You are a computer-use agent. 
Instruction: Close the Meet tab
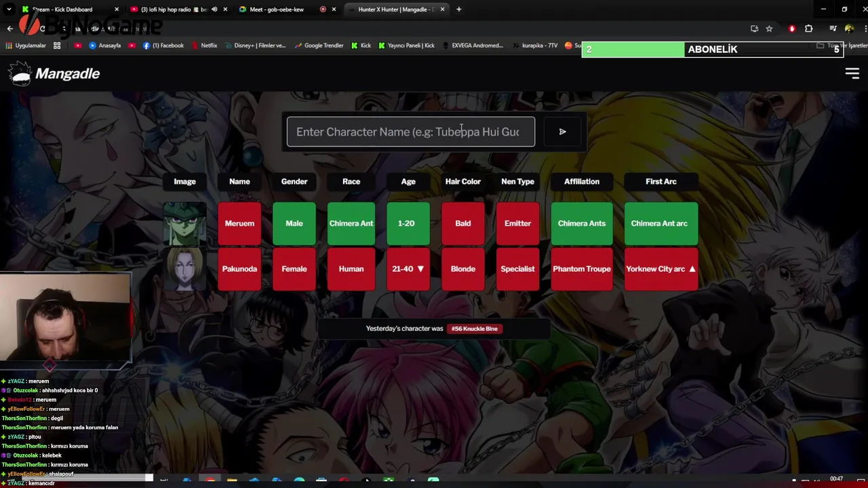(x=334, y=9)
